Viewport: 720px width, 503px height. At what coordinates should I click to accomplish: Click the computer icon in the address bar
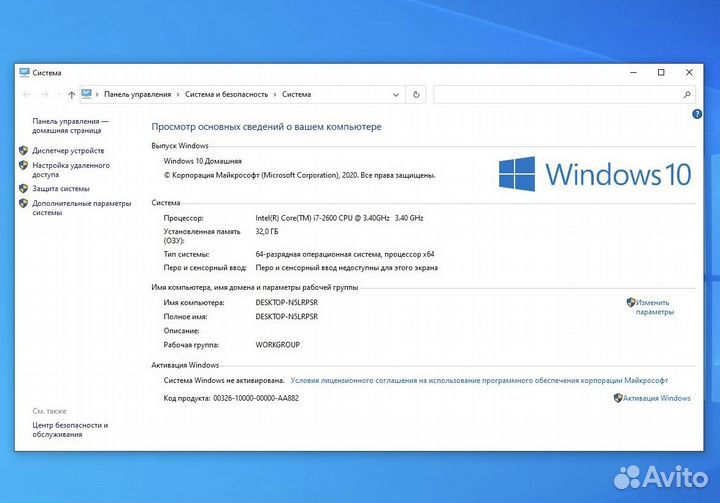(87, 94)
